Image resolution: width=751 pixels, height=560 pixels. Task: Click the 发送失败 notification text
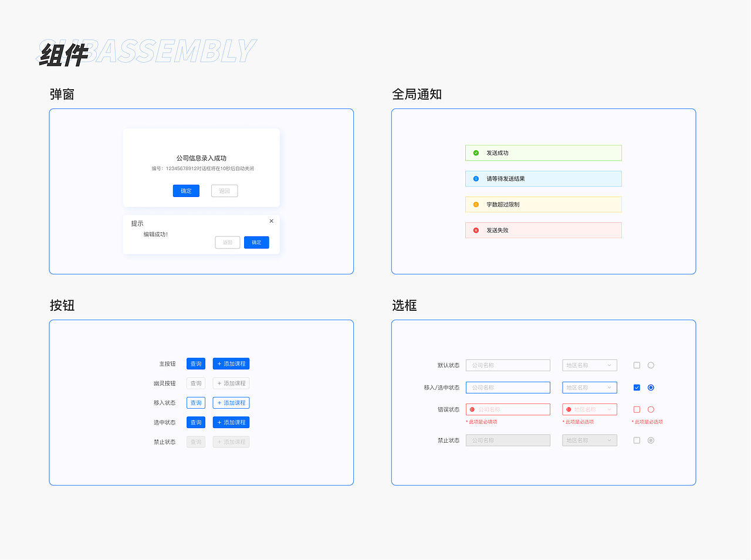[498, 230]
